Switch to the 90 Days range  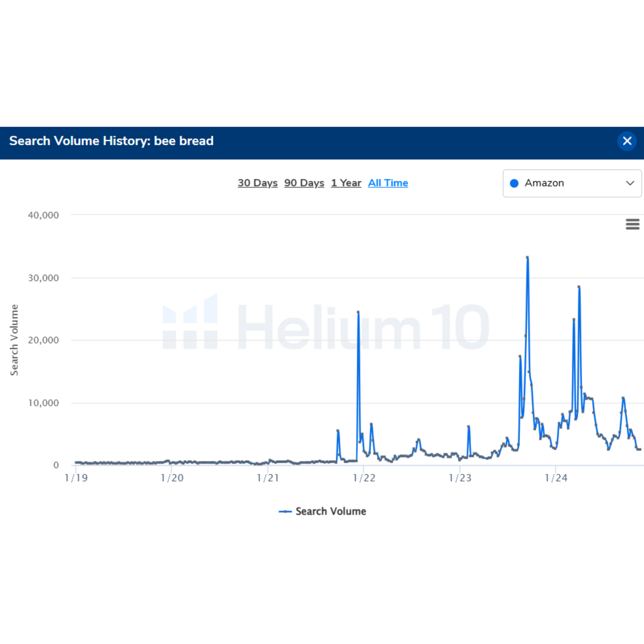pos(304,183)
